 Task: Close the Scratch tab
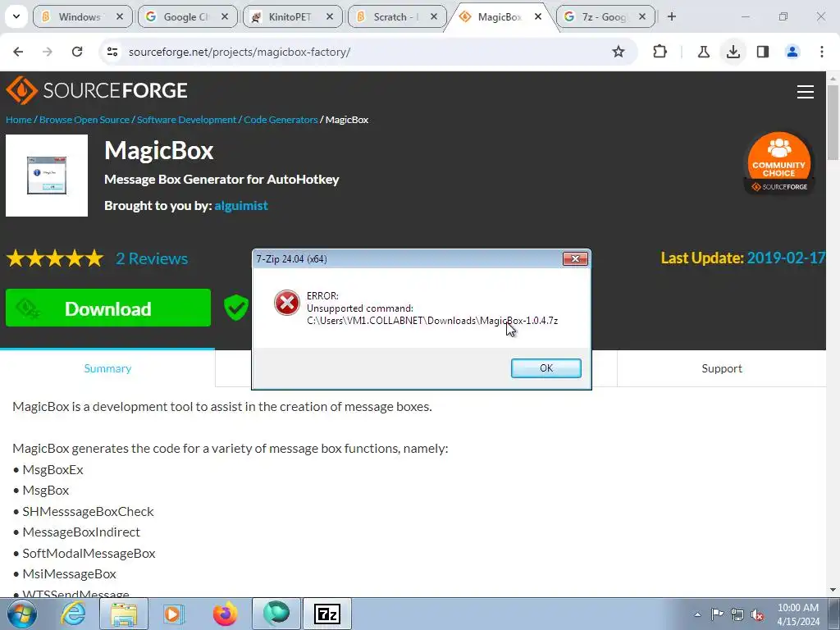point(435,16)
